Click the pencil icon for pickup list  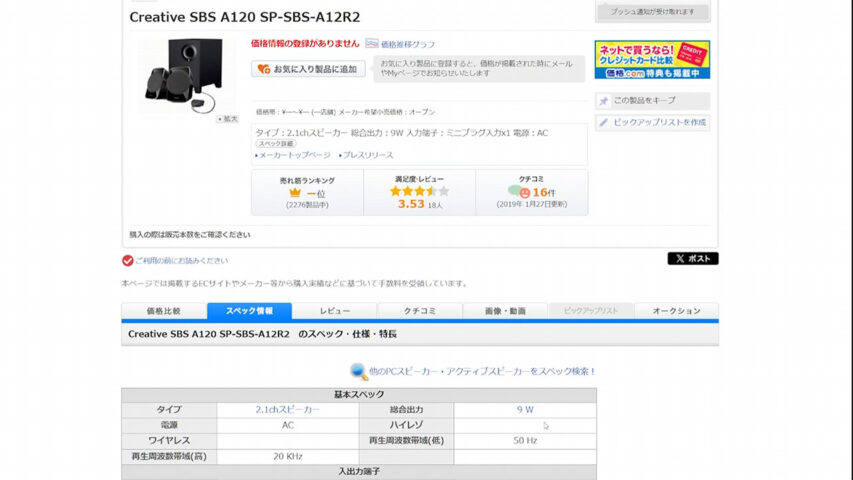point(603,122)
